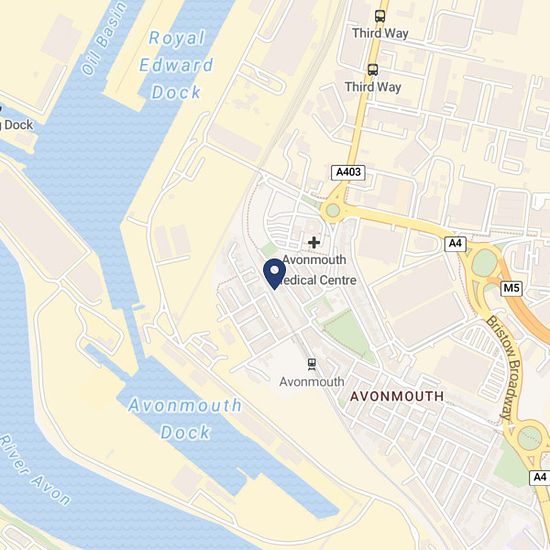This screenshot has height=550, width=550.
Task: Select the Avonmouth Medical Centre text label
Action: click(318, 270)
